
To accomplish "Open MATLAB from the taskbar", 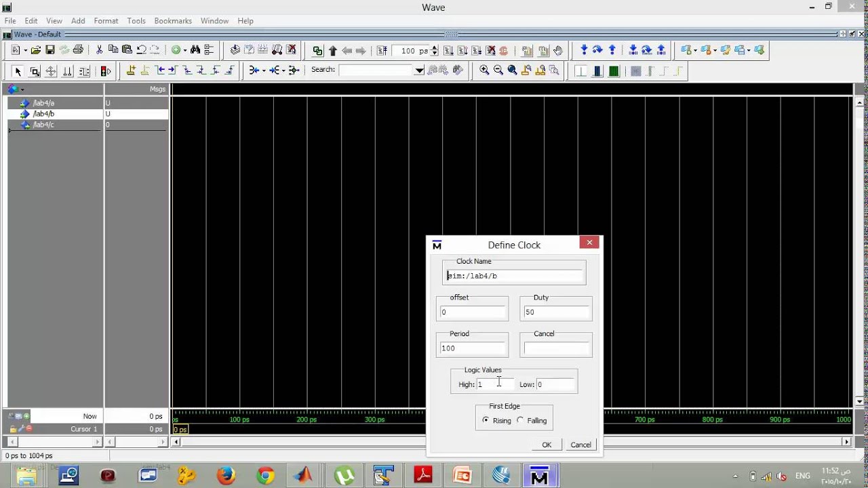I will pyautogui.click(x=304, y=476).
